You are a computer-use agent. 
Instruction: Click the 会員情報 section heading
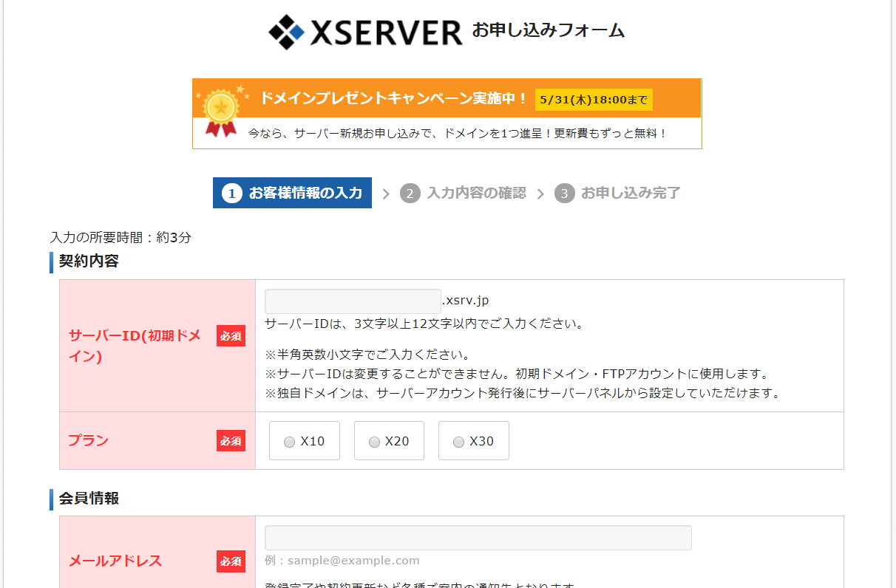point(89,499)
